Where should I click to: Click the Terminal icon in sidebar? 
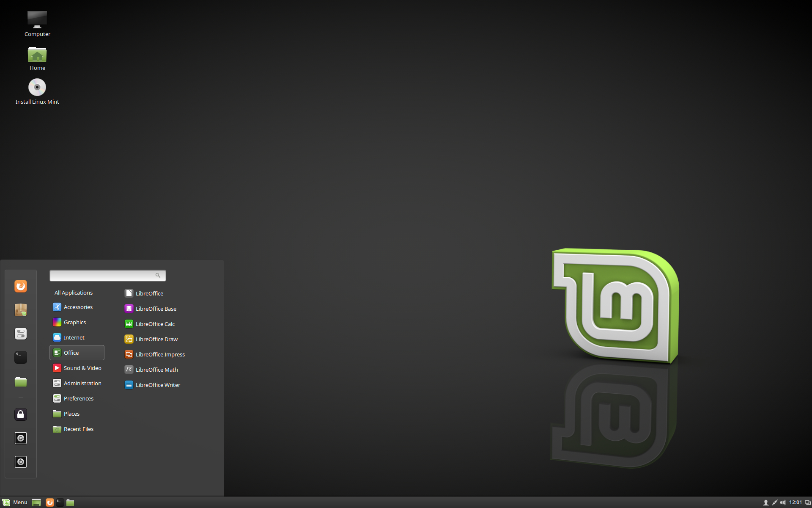point(20,356)
